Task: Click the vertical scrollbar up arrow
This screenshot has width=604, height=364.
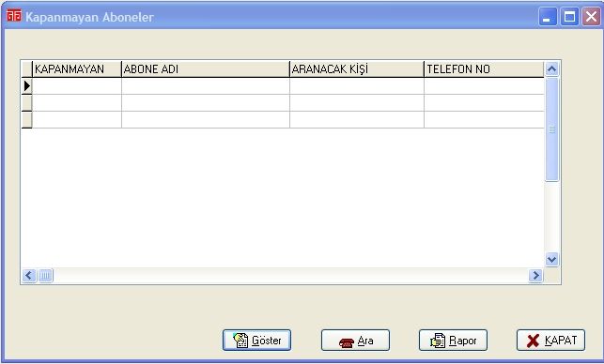Action: [551, 69]
